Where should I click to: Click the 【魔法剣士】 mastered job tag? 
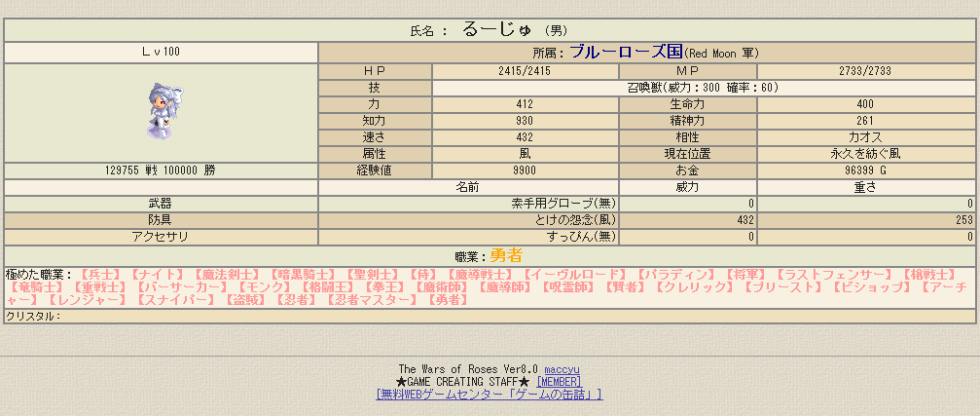coord(226,275)
